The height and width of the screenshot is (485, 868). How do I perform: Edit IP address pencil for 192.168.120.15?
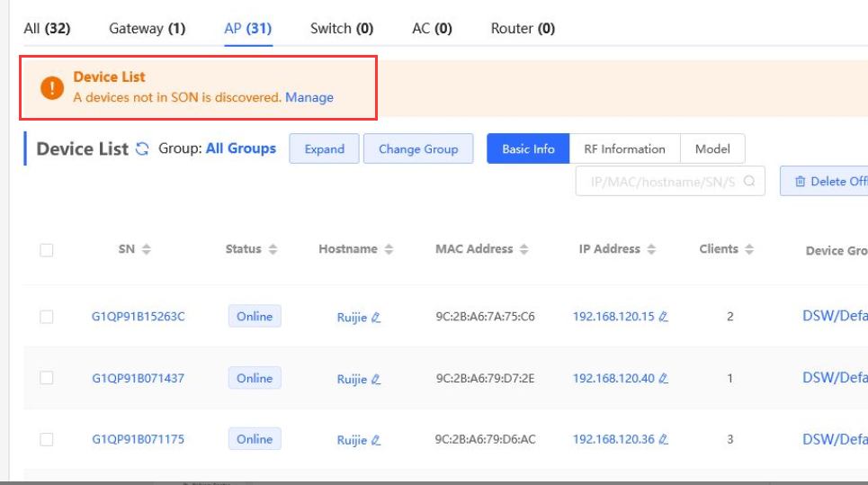pos(663,317)
